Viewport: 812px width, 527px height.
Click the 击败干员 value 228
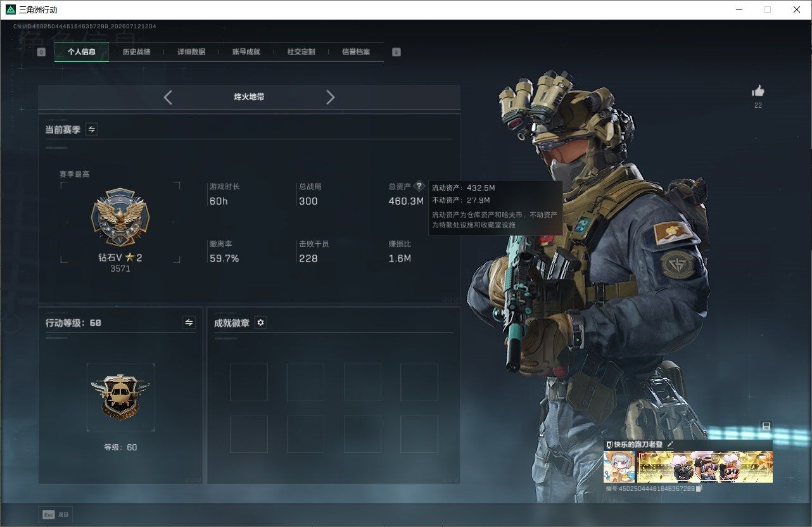308,258
